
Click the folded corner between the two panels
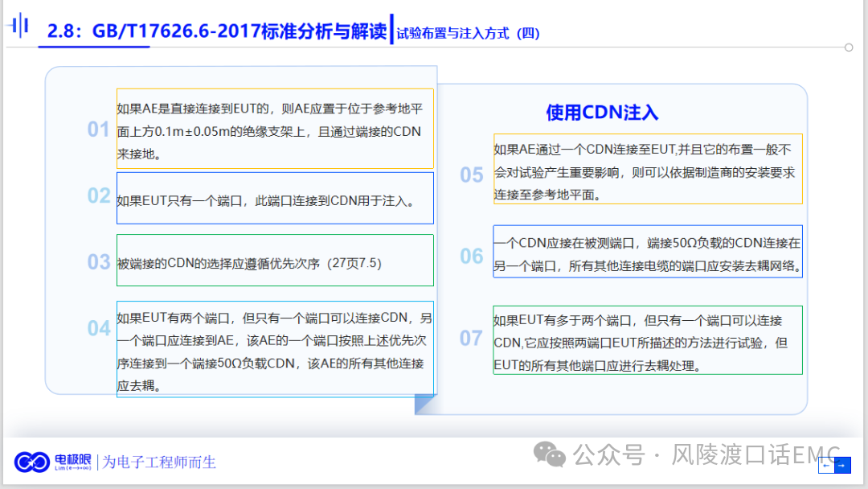click(x=425, y=403)
